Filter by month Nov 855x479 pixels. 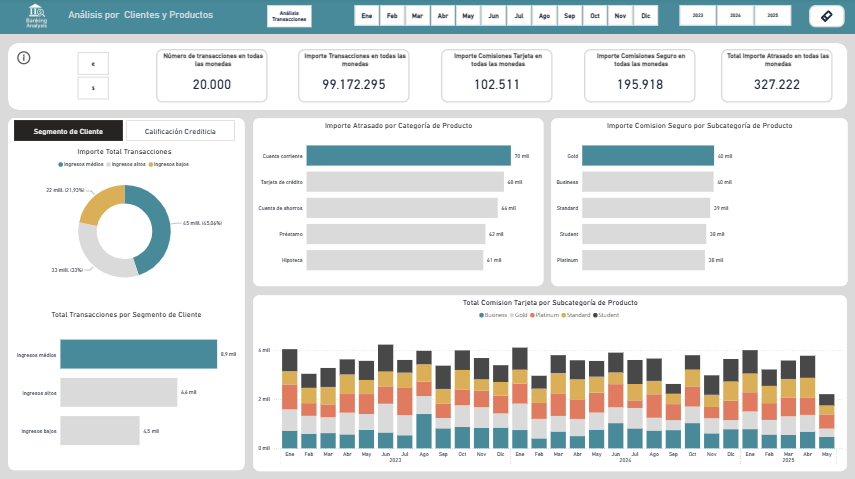tap(620, 16)
